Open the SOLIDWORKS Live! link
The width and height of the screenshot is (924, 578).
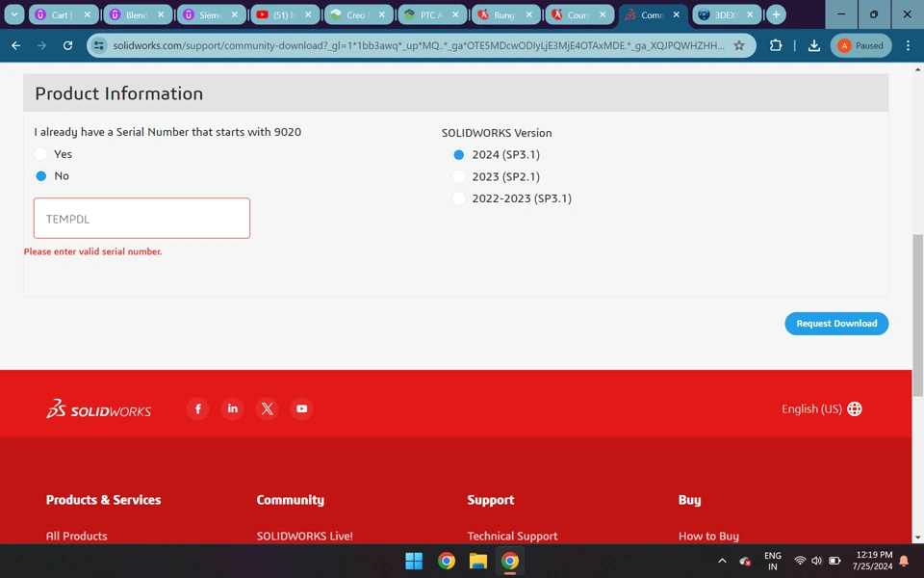click(305, 536)
